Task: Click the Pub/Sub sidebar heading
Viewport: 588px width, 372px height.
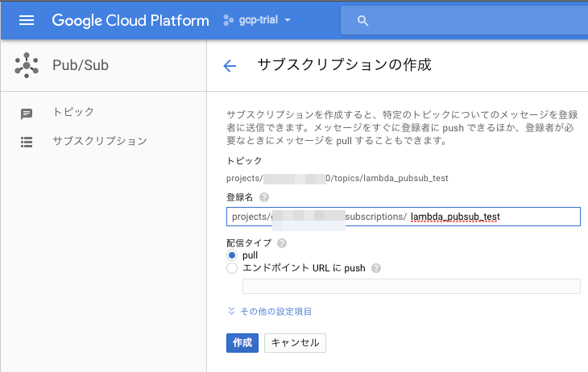Action: tap(81, 65)
